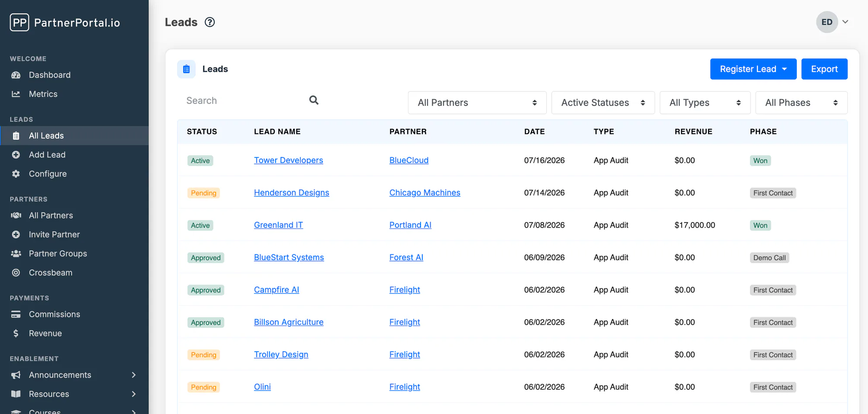Click the Invite Partner plus icon
868x414 pixels.
(16, 235)
